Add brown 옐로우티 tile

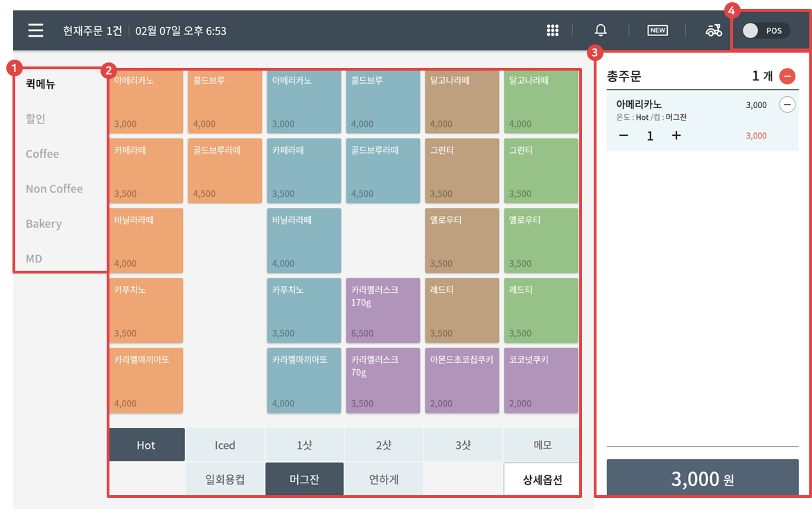[x=462, y=240]
